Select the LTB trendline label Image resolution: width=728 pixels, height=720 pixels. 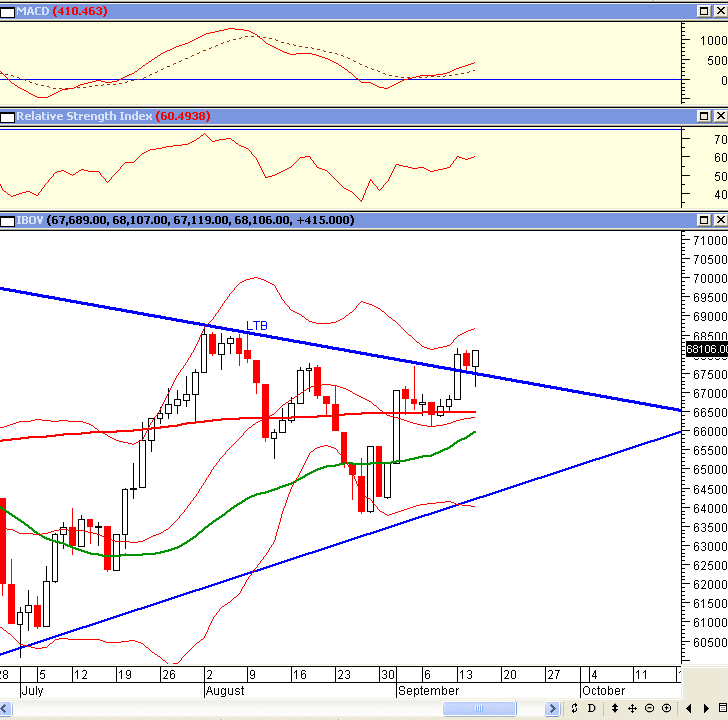[x=257, y=326]
